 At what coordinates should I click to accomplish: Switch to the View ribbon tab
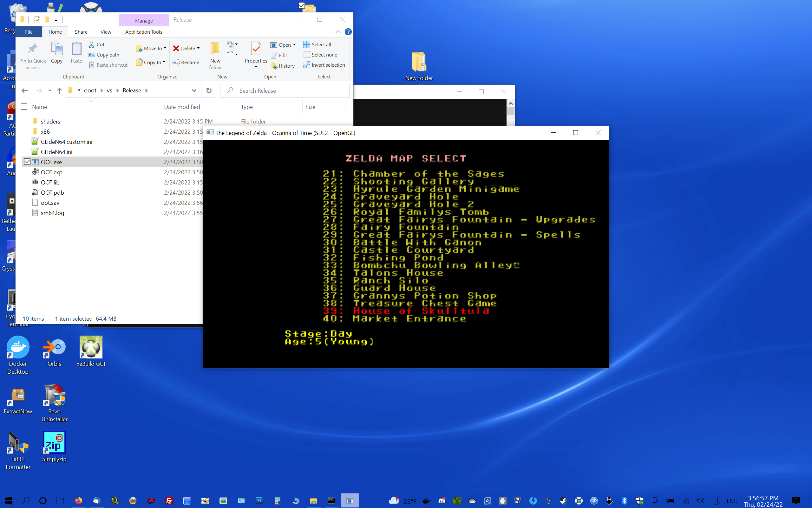pos(106,31)
